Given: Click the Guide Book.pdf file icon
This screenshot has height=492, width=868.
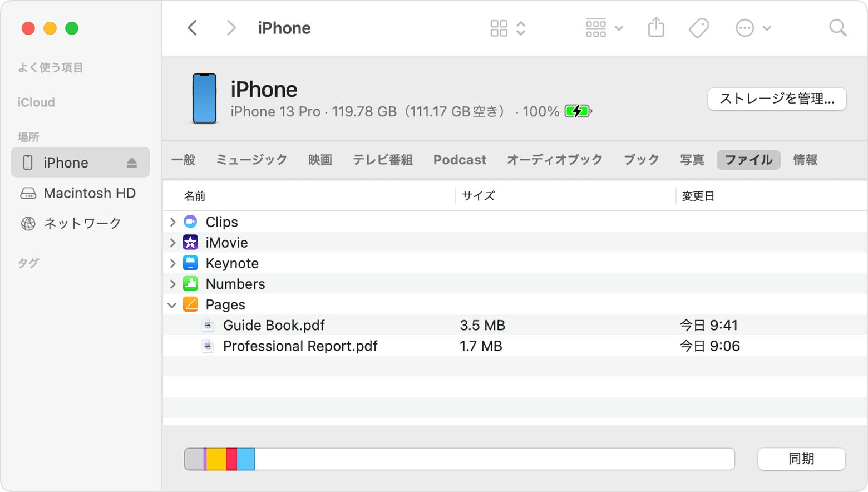Looking at the screenshot, I should tap(208, 325).
